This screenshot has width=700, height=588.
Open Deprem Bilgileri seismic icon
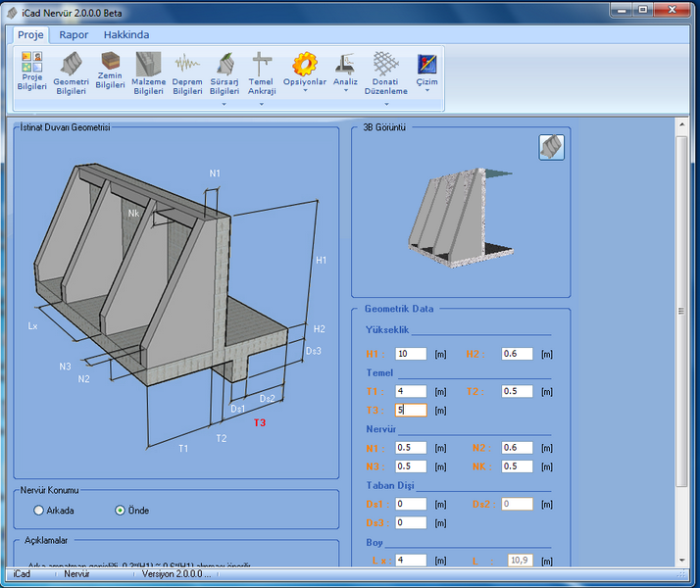click(187, 73)
